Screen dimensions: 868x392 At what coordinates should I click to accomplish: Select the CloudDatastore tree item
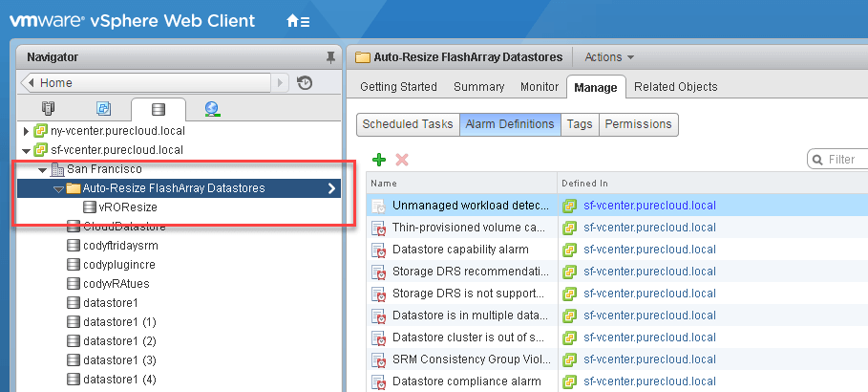(x=124, y=227)
